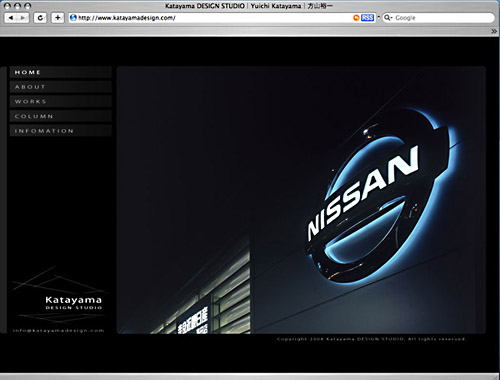Click the orange snapback icon in the address bar
The height and width of the screenshot is (380, 500).
pos(356,18)
